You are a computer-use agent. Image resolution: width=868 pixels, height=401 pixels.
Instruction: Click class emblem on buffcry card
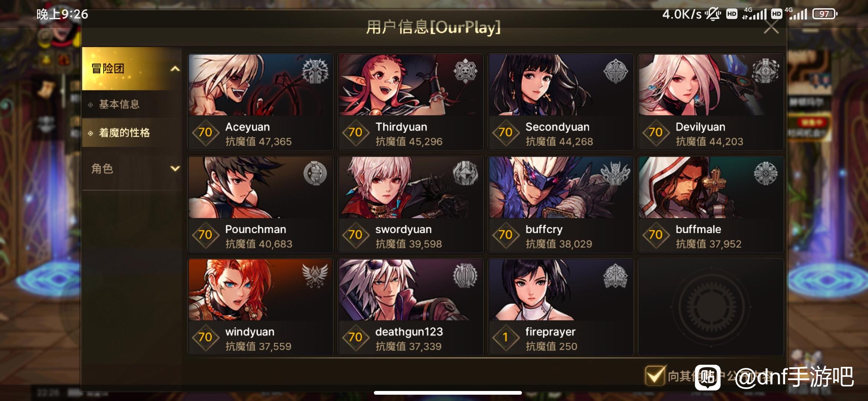tap(615, 173)
